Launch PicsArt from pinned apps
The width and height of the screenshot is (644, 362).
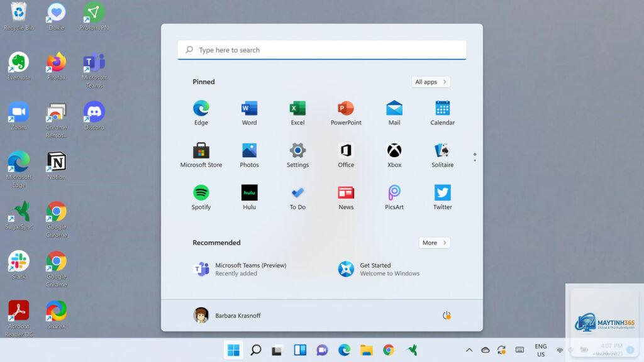pyautogui.click(x=394, y=197)
